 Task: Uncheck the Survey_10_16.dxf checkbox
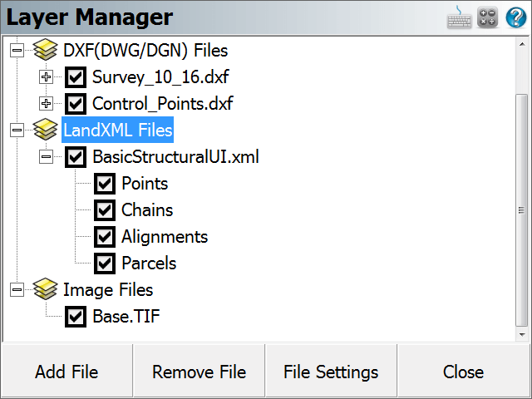[76, 77]
